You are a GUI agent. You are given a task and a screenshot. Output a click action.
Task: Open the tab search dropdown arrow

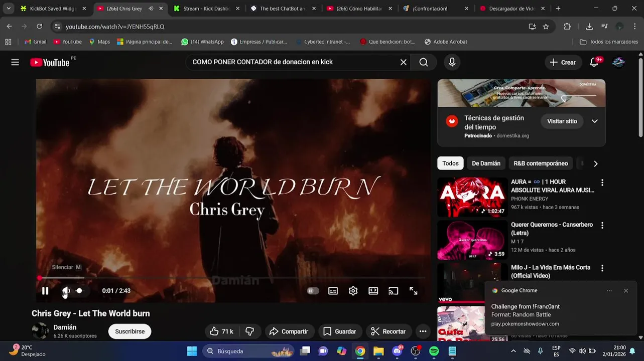pos(9,9)
